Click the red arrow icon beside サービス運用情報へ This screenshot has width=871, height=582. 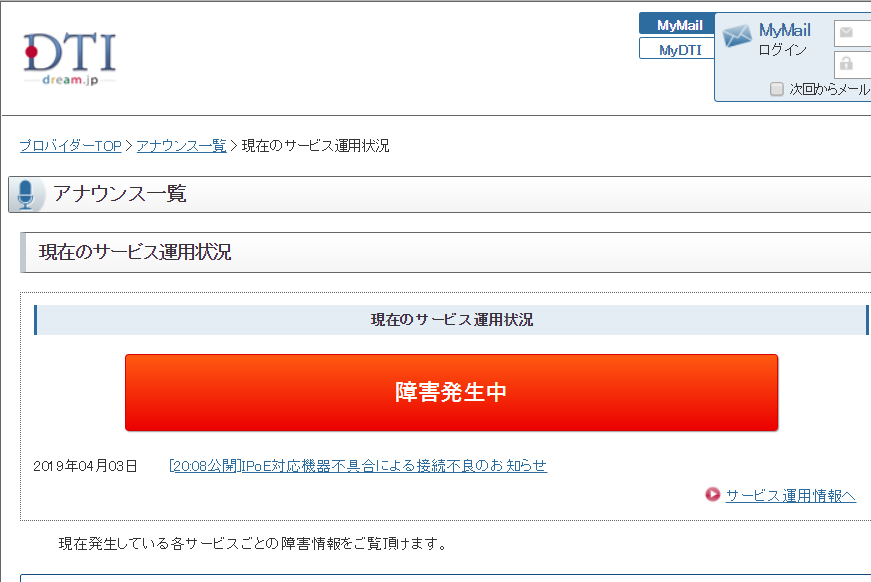coord(713,494)
